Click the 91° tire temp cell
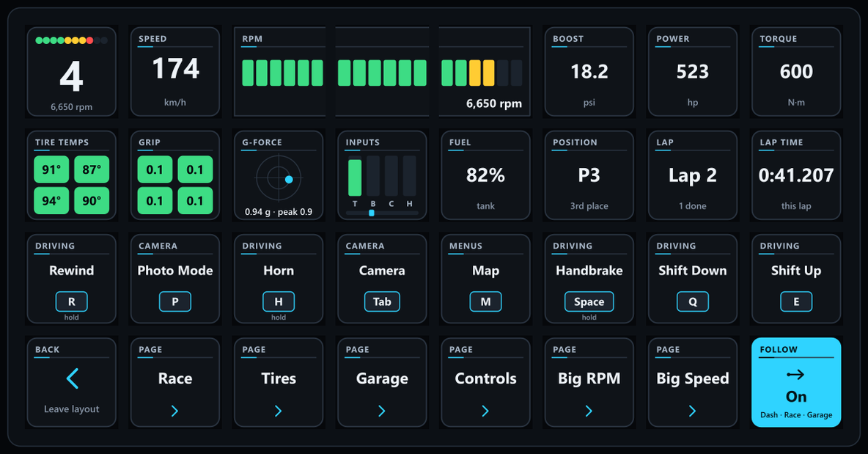This screenshot has height=454, width=868. [51, 169]
